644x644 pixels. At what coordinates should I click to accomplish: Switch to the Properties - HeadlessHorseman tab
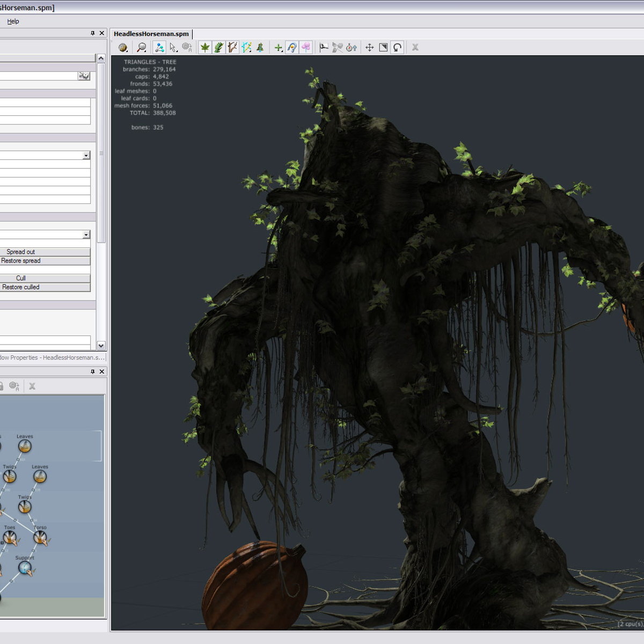coord(52,357)
